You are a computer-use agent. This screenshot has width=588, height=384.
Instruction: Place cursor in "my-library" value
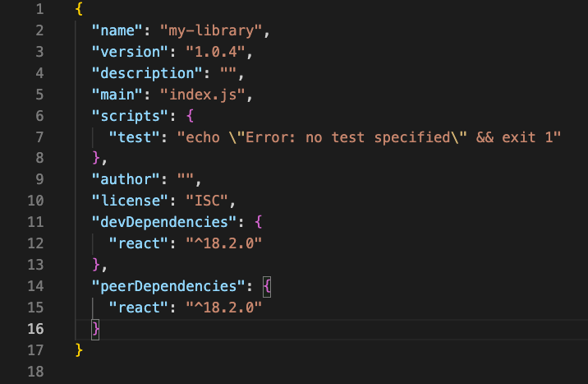tap(211, 30)
